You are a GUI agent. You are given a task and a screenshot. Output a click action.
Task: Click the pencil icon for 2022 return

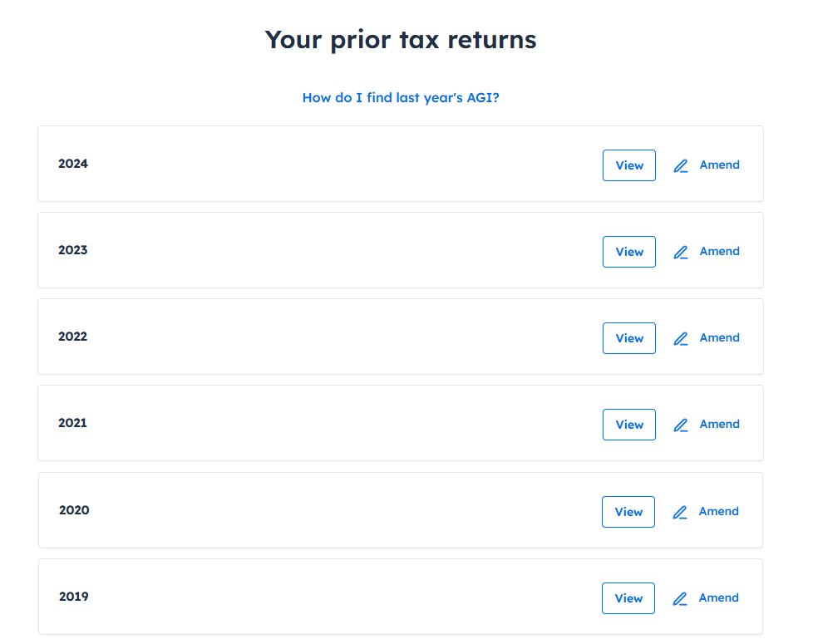coord(681,339)
